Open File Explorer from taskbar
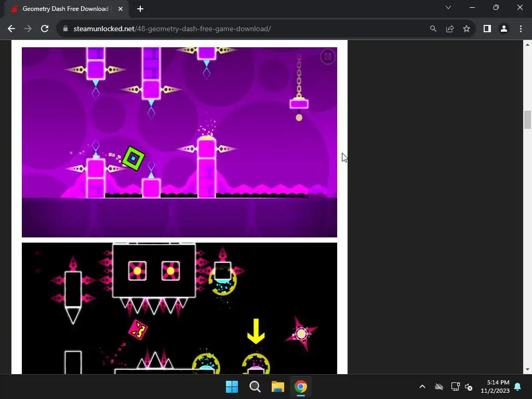The image size is (532, 399). tap(278, 387)
